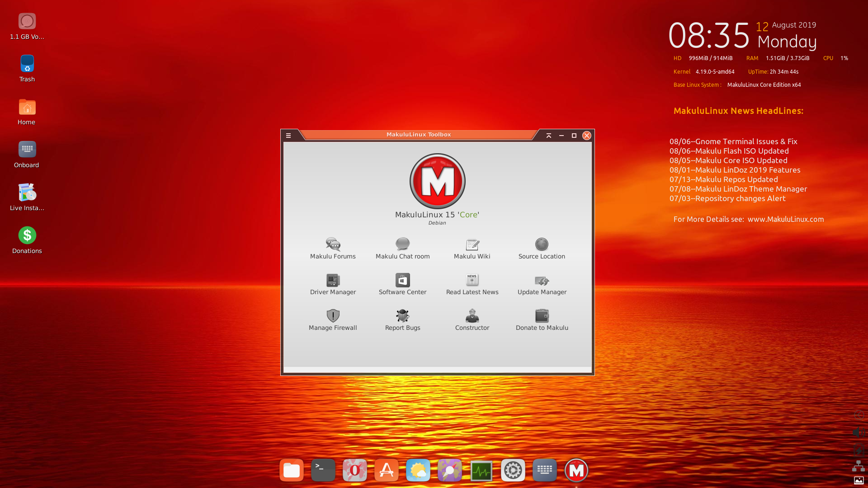Launch Opera browser from the dock
This screenshot has width=868, height=488.
[x=355, y=470]
